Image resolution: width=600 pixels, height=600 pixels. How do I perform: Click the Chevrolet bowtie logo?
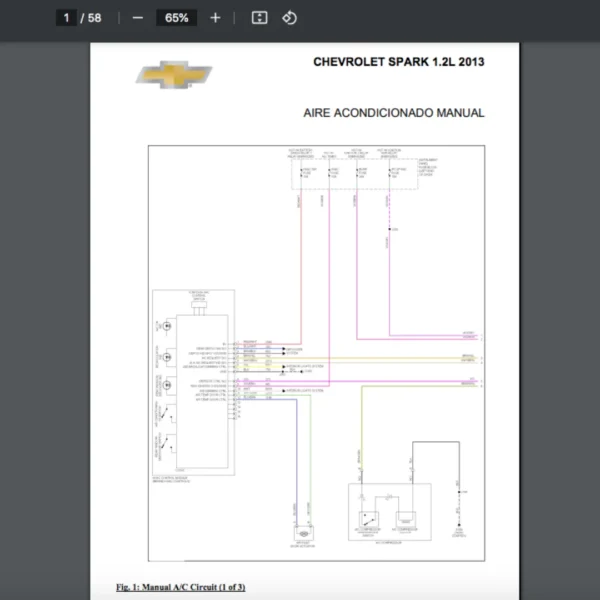pyautogui.click(x=174, y=75)
